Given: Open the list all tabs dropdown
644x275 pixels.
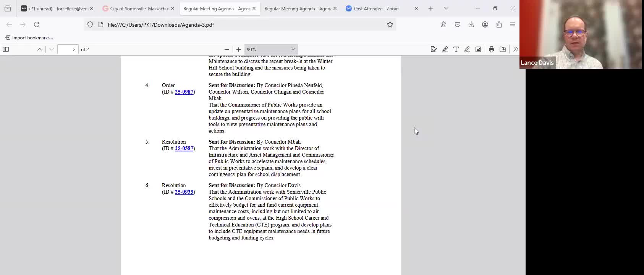Looking at the screenshot, I should [446, 8].
